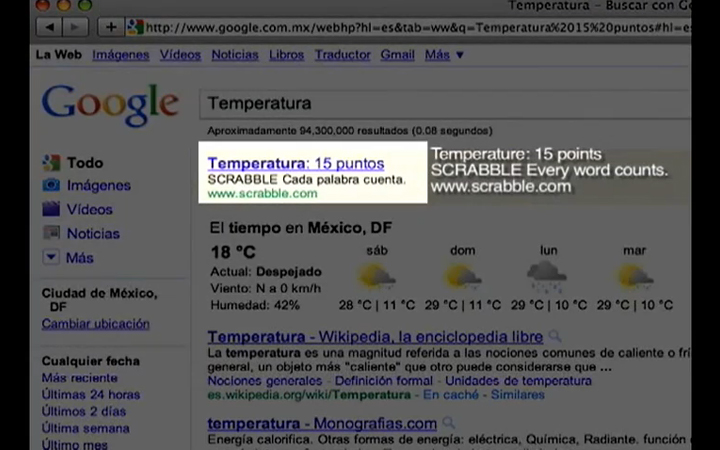Open the 'Temperatura: 15 puntos' ad title
The height and width of the screenshot is (450, 720).
coord(296,163)
